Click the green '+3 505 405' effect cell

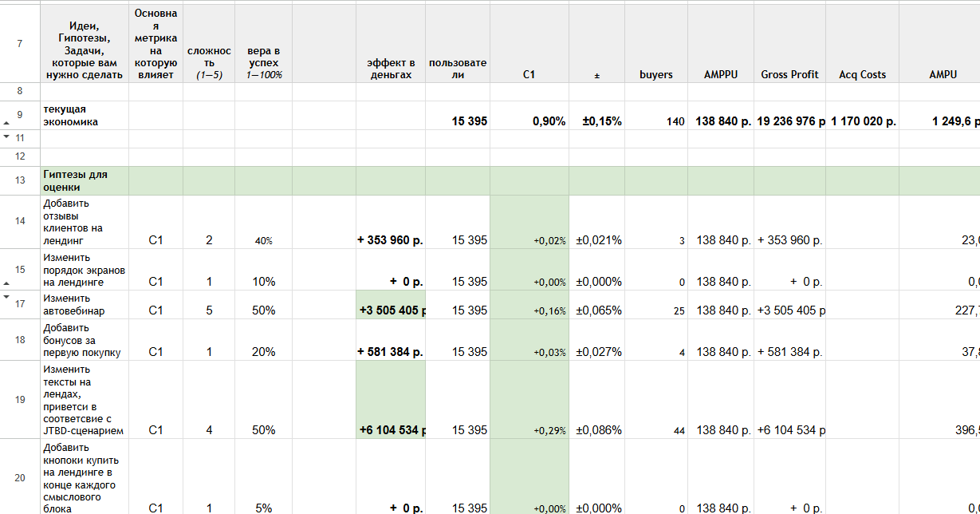(391, 305)
